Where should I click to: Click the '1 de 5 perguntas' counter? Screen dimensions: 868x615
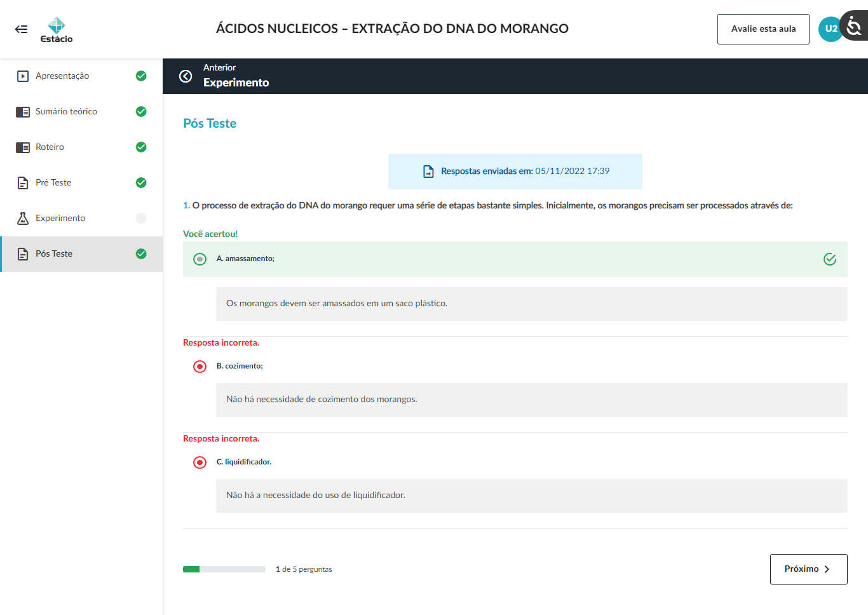click(304, 569)
